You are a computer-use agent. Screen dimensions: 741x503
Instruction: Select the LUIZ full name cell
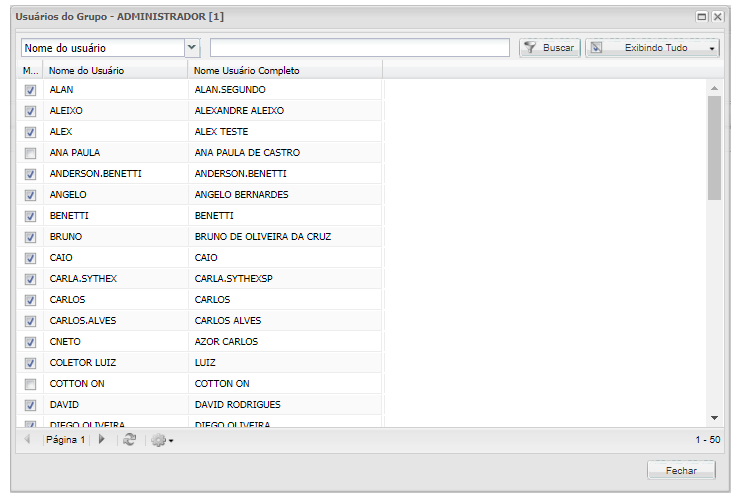click(x=285, y=363)
